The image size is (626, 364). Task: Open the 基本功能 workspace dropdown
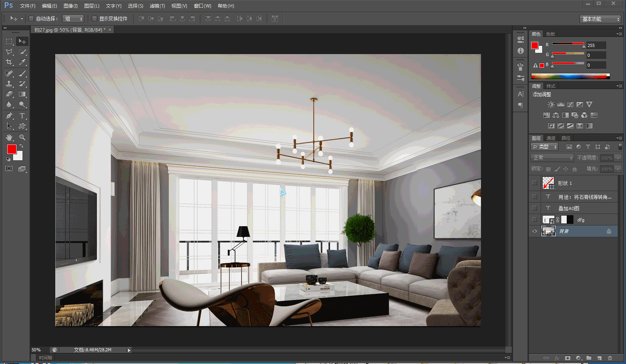point(600,19)
